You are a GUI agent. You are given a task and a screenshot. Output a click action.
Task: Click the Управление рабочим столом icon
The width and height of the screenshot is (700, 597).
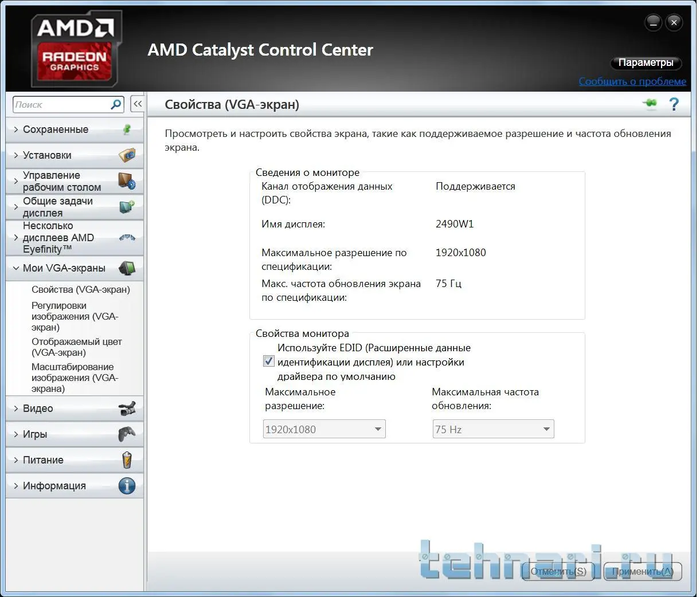click(x=127, y=181)
